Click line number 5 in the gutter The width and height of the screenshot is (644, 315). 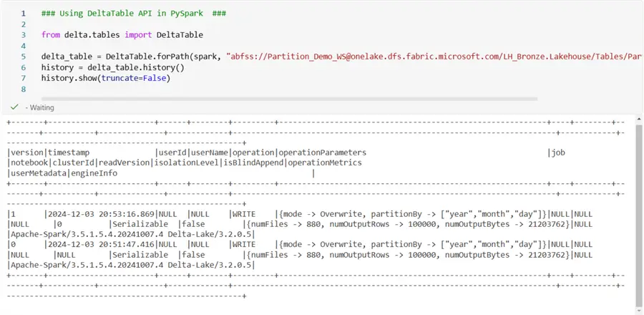(24, 56)
